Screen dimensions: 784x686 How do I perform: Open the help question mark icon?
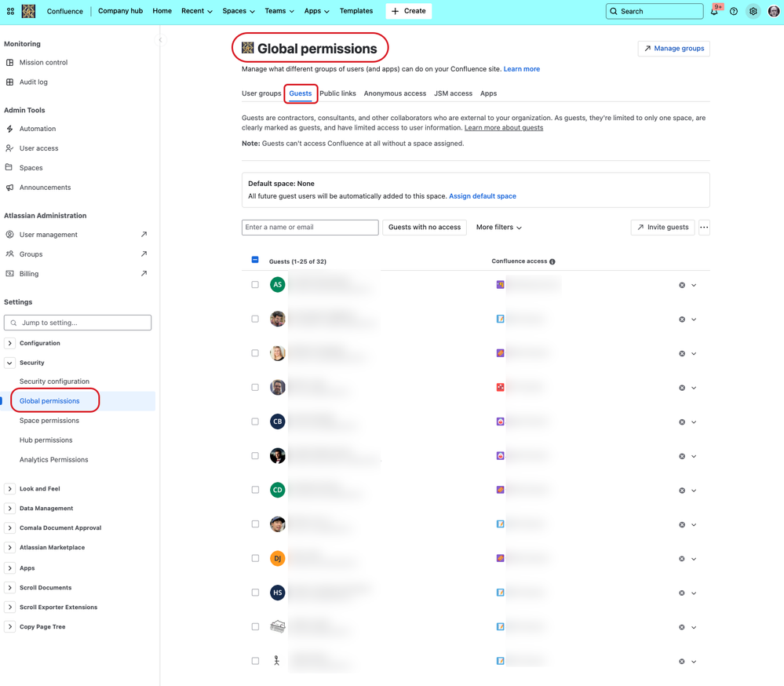pyautogui.click(x=734, y=12)
